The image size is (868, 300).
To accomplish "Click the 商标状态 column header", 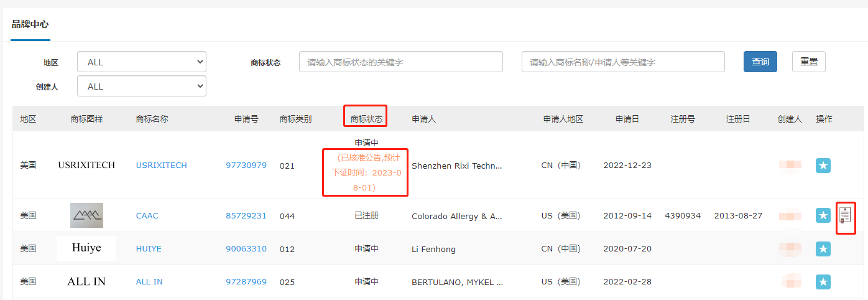I will pos(365,119).
